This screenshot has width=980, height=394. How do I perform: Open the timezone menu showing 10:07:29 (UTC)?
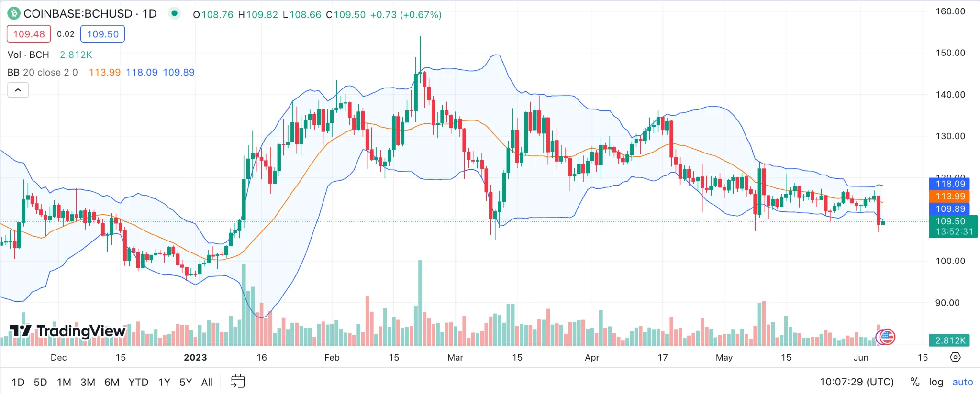click(857, 382)
